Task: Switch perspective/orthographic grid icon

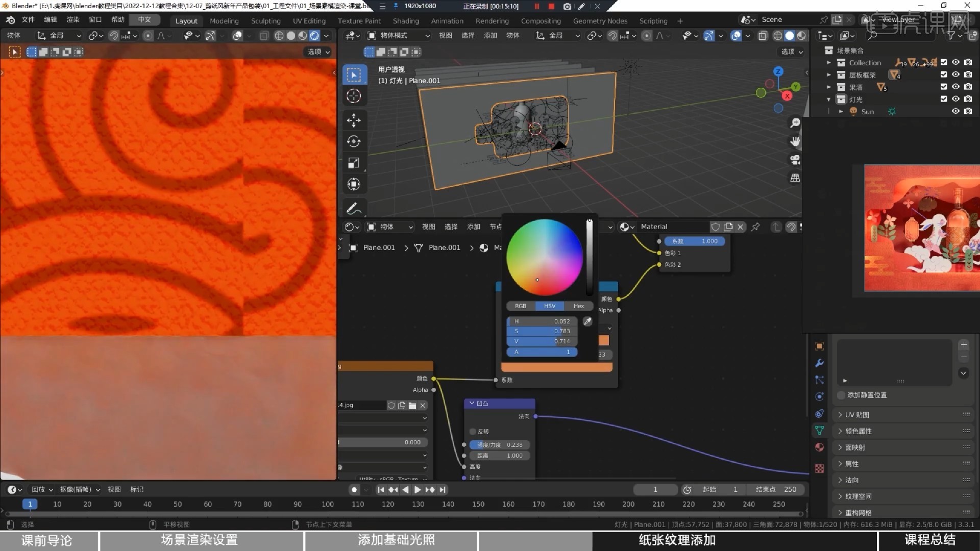Action: coord(795,178)
